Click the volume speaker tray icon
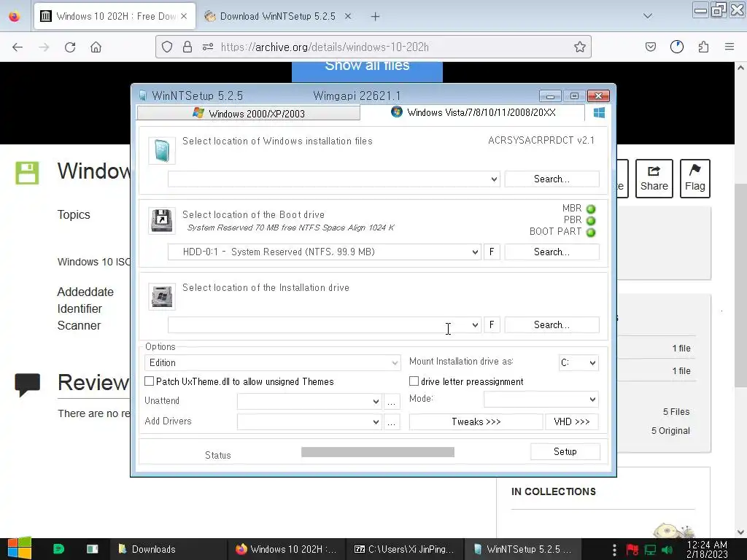The height and width of the screenshot is (560, 747). pyautogui.click(x=667, y=550)
